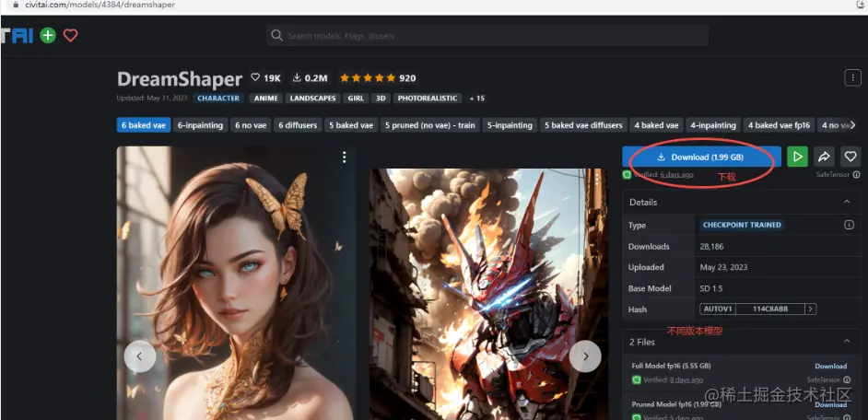Select the 3D tag

(x=381, y=99)
